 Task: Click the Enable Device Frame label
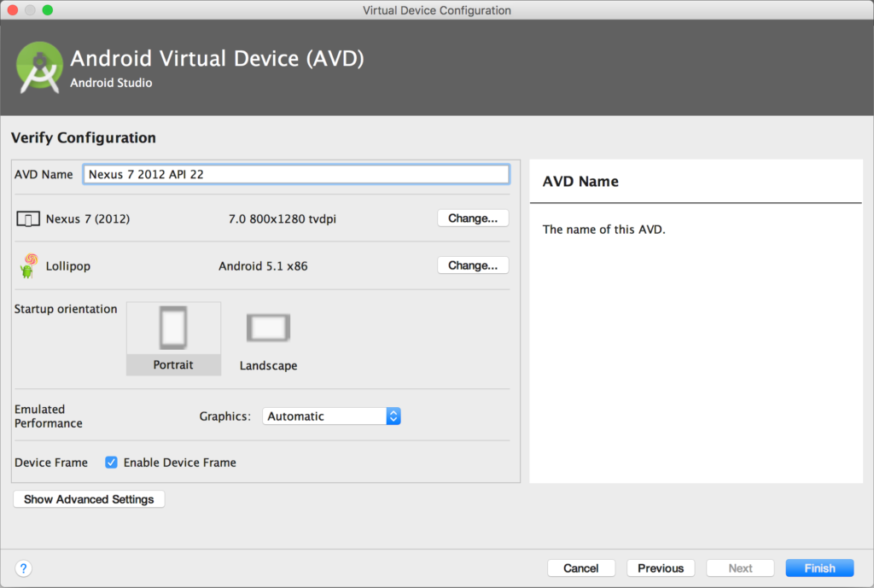point(179,463)
